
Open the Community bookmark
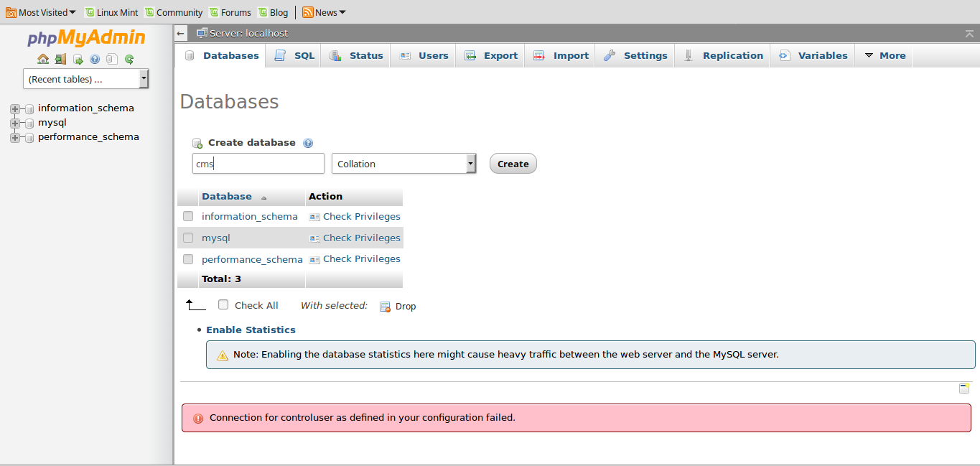(x=173, y=12)
